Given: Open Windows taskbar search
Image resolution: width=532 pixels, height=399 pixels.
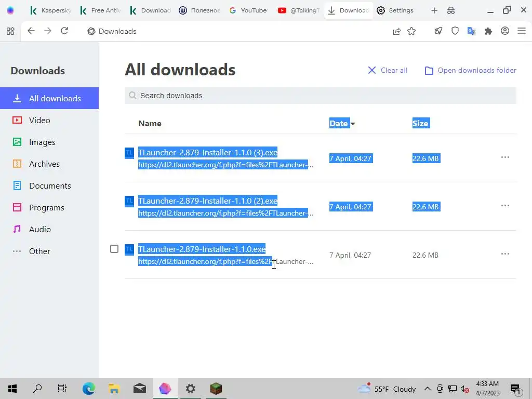Looking at the screenshot, I should [x=37, y=389].
